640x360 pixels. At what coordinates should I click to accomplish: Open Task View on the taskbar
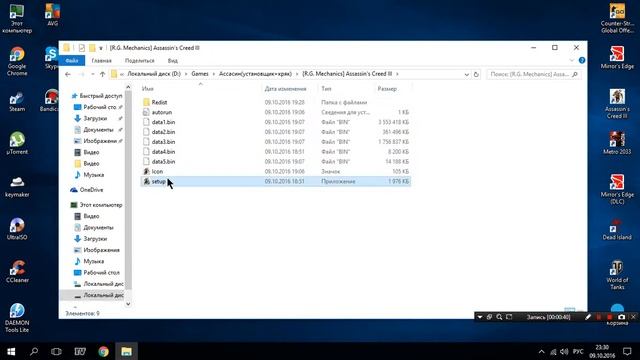tap(56, 351)
